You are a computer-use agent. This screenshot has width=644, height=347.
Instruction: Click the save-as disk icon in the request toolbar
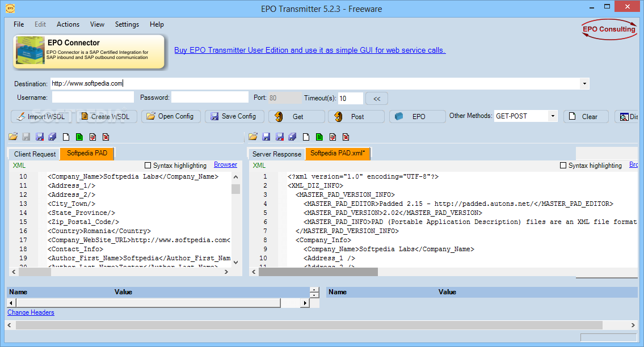coord(39,137)
